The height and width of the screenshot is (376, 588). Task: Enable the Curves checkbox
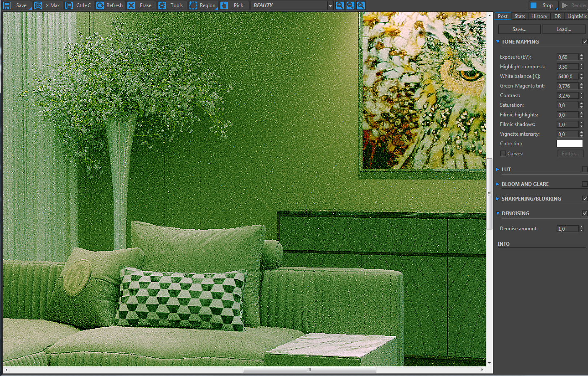tap(503, 154)
